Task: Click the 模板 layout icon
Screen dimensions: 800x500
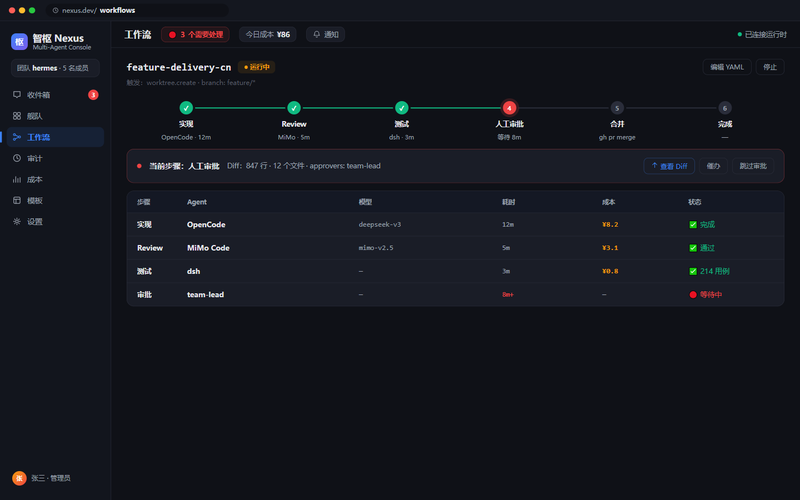Action: (17, 201)
